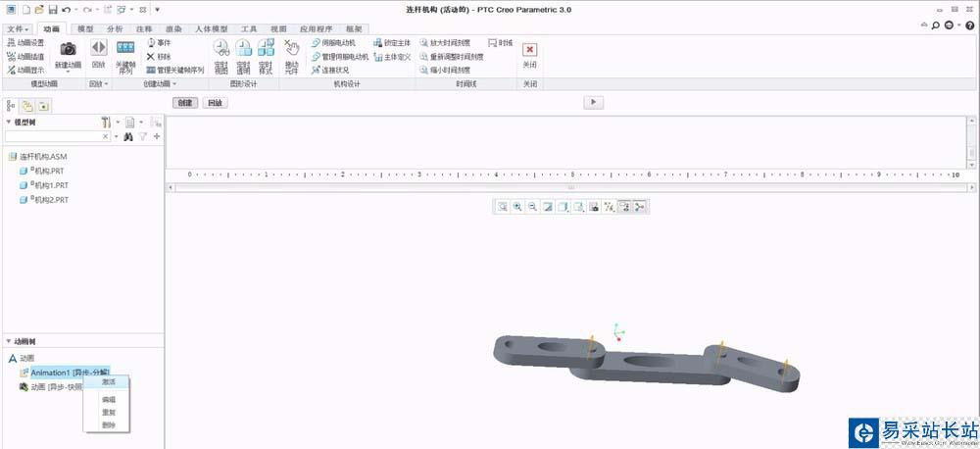Click the Undo arrow in quick access toolbar
980x449 pixels.
coord(67,10)
